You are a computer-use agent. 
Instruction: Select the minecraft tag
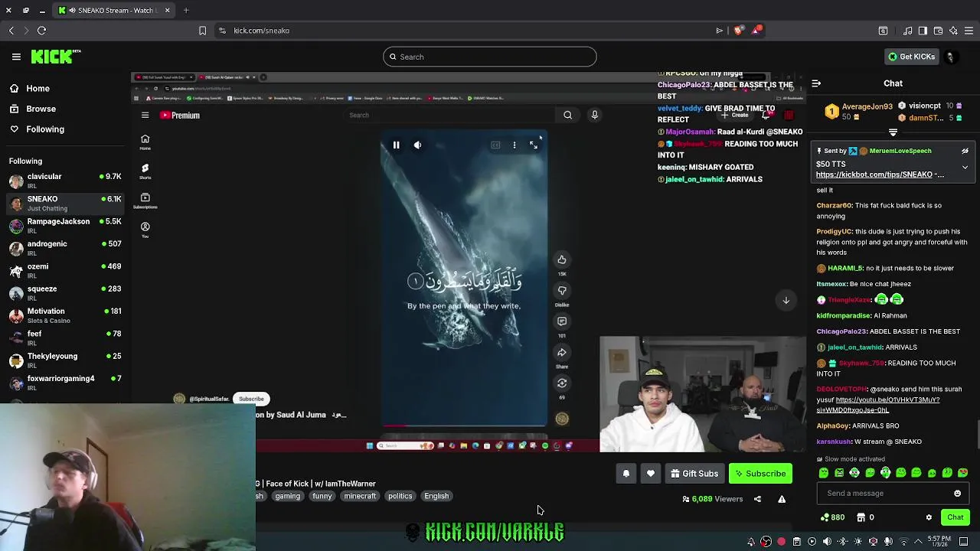[360, 496]
